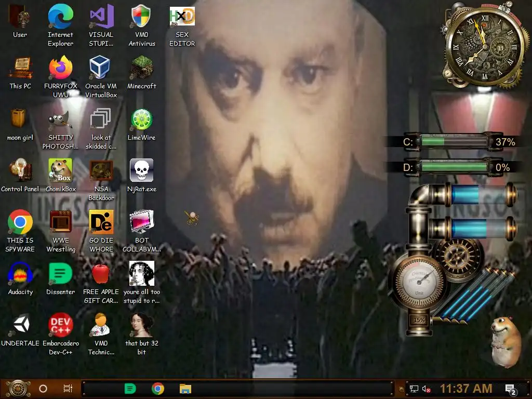The width and height of the screenshot is (532, 399).
Task: Click the hamster desktop gadget
Action: pyautogui.click(x=506, y=343)
